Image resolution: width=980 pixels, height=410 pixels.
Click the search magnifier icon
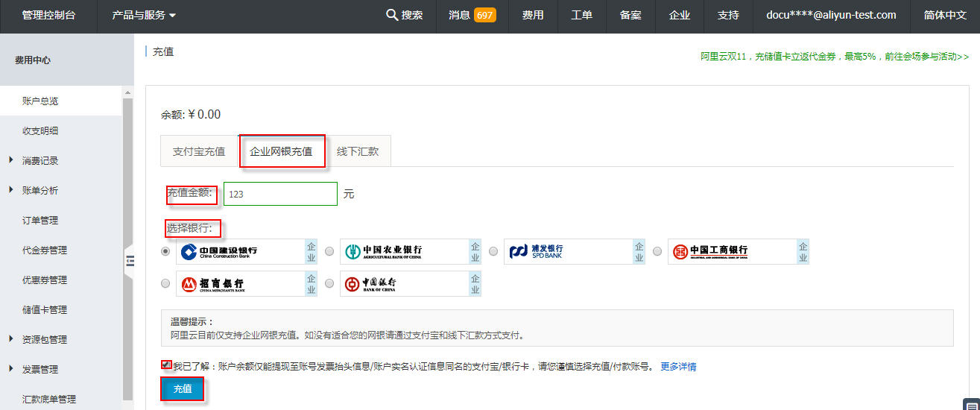(x=392, y=15)
